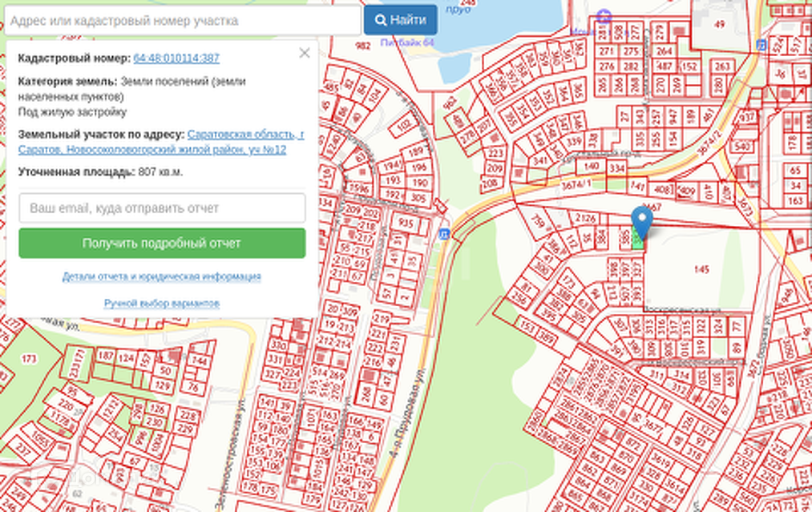Click the Найти search button

tap(400, 20)
